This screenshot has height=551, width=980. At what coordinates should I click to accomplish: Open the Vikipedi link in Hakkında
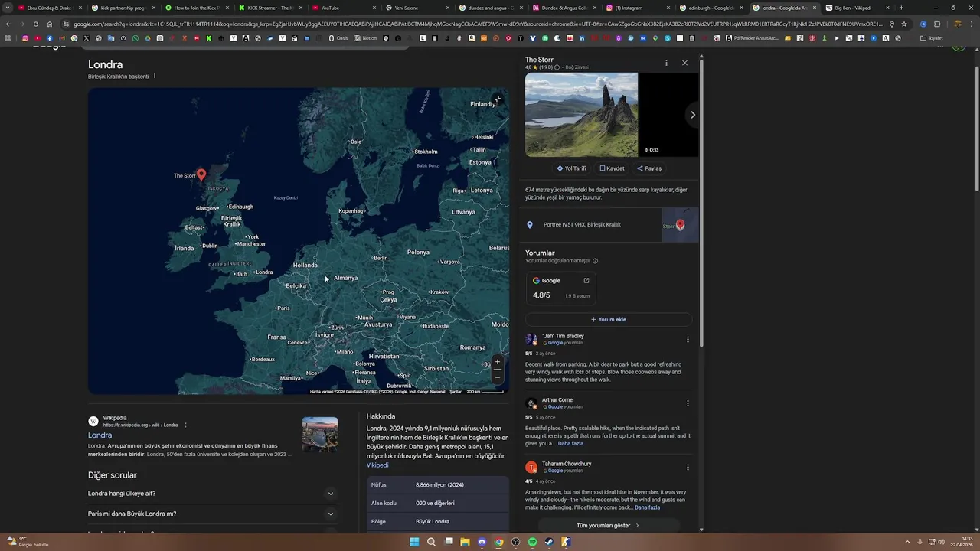tap(377, 465)
